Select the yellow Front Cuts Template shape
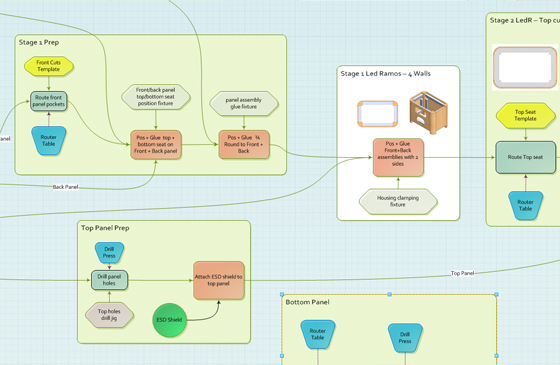560x365 pixels. (49, 66)
